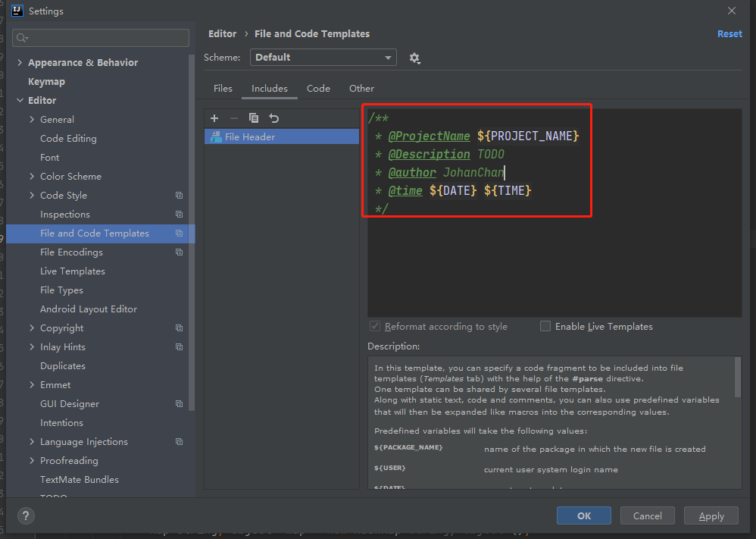Click the project-level icon beside File Encodings
The height and width of the screenshot is (539, 756).
tap(179, 252)
